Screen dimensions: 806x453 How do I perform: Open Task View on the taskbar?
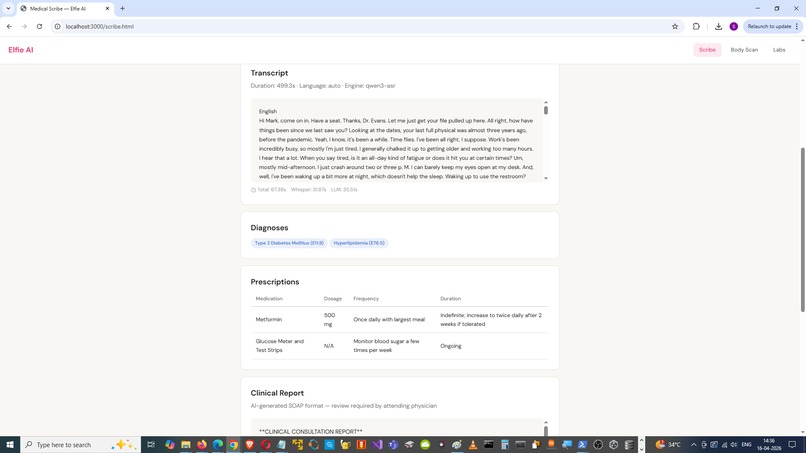151,445
